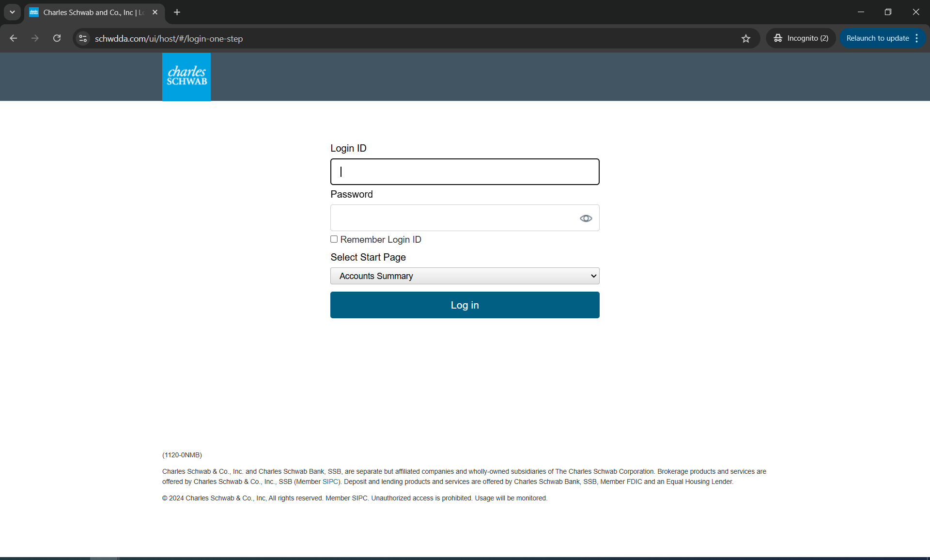Screen dimensions: 930x560
Task: Open the SIPC link in footer
Action: click(x=330, y=482)
